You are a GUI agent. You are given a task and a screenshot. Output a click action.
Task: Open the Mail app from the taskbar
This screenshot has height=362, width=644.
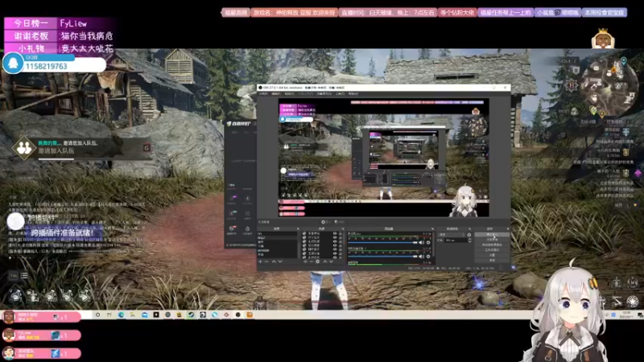(145, 315)
